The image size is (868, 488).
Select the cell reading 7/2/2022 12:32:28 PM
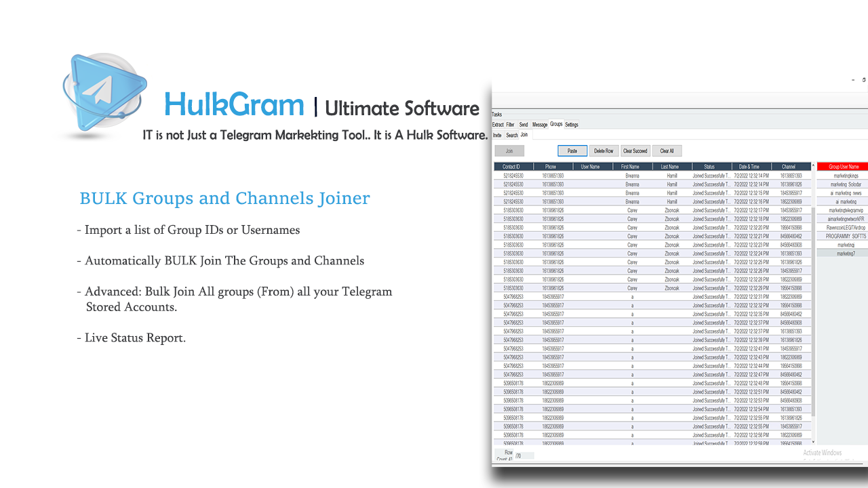(751, 279)
